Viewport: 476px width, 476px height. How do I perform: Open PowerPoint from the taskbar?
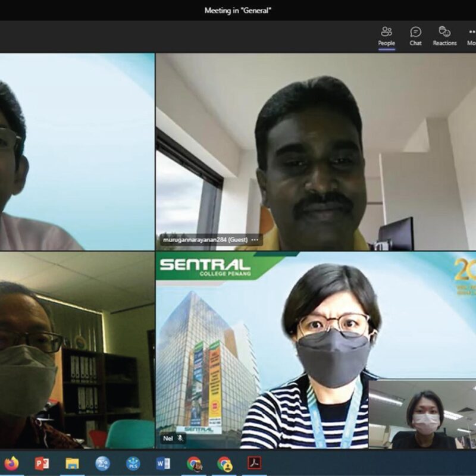click(x=42, y=464)
